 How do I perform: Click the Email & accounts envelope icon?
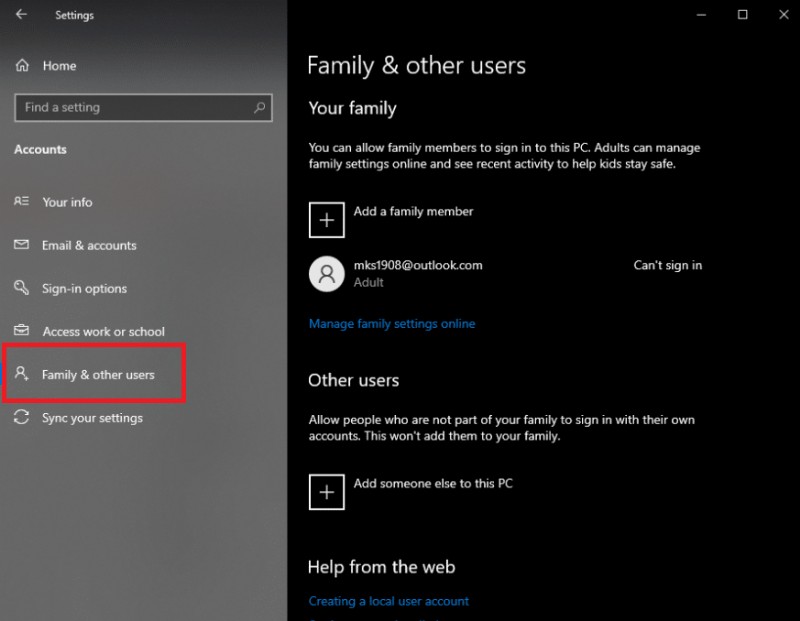pos(22,245)
